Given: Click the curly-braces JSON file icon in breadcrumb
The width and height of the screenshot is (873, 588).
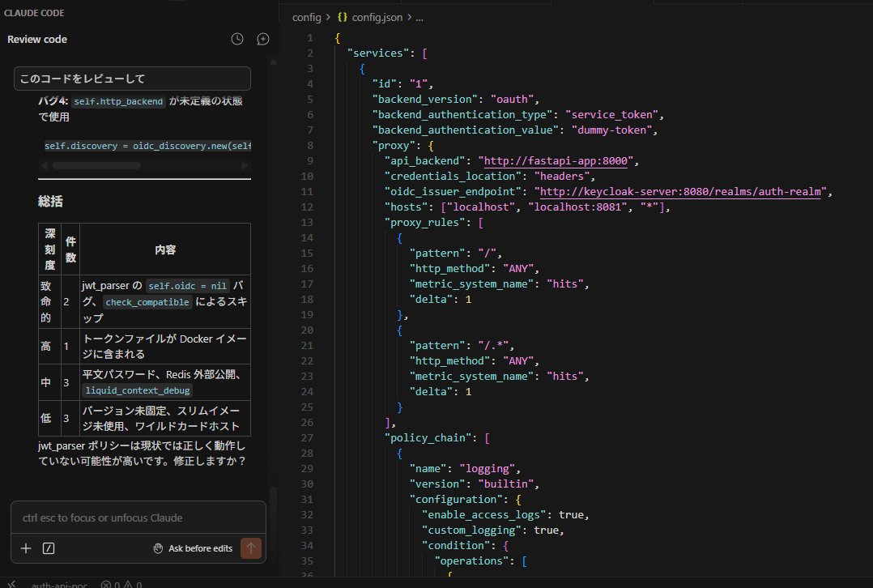Looking at the screenshot, I should 343,17.
